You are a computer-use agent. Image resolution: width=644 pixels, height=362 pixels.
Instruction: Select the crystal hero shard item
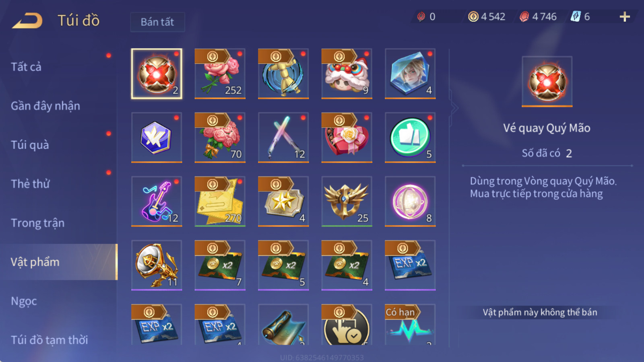tap(410, 74)
